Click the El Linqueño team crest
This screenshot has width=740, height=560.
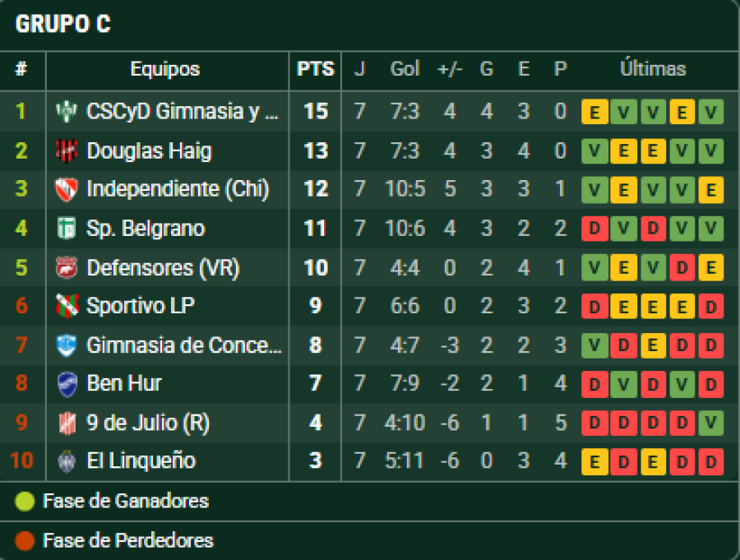[66, 461]
